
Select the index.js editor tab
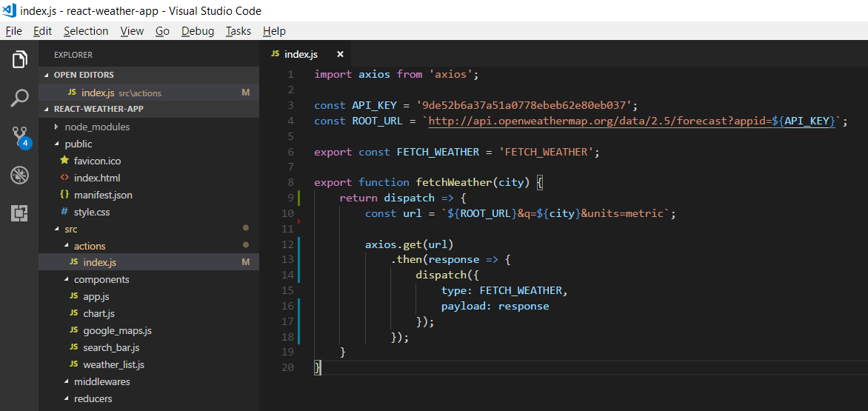(x=305, y=54)
